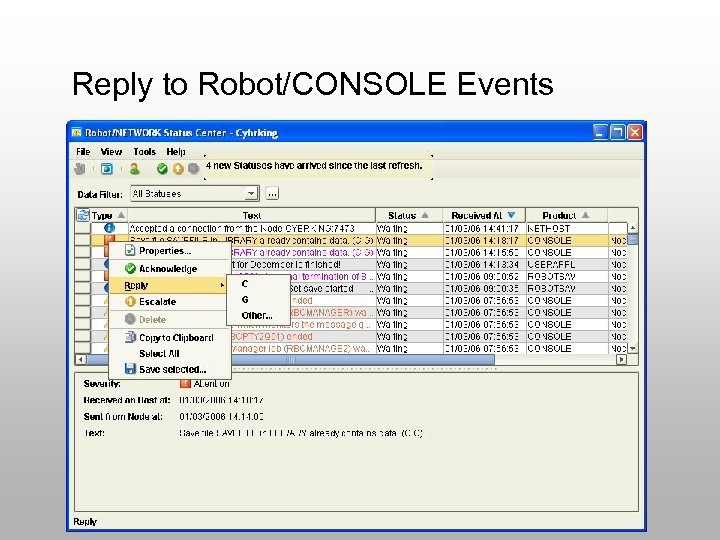Viewport: 720px width, 540px height.
Task: Open the Help menu
Action: click(x=176, y=152)
